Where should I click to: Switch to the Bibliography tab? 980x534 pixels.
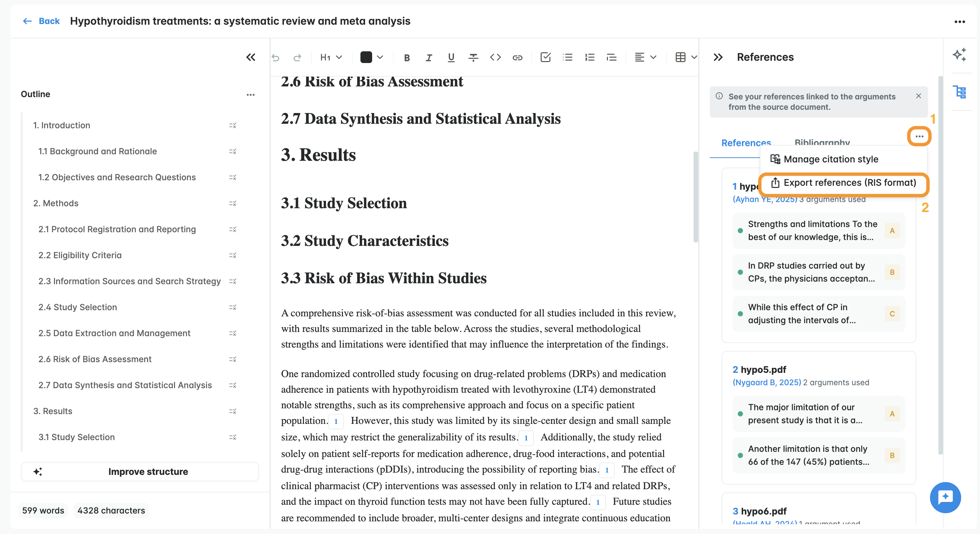(x=822, y=142)
